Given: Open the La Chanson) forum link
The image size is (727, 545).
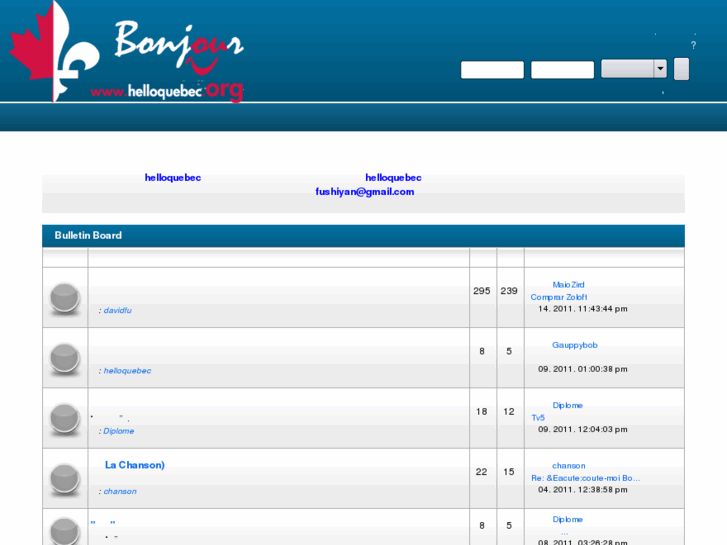Looking at the screenshot, I should click(x=135, y=465).
